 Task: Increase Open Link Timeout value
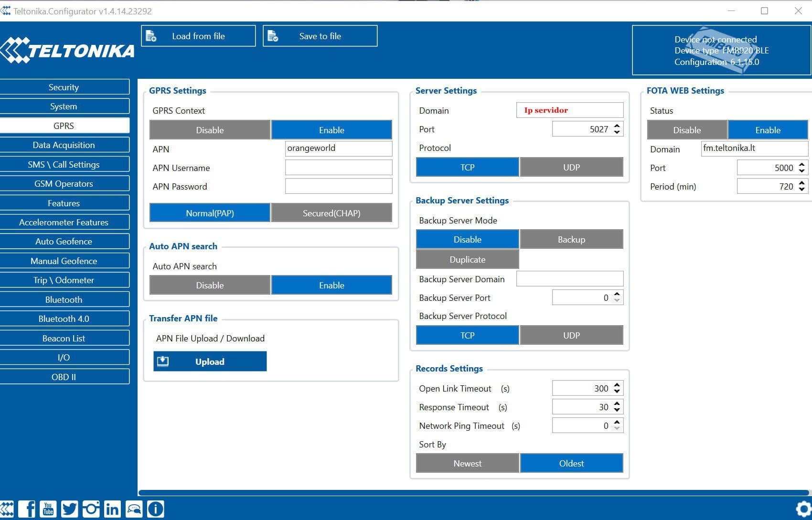617,385
